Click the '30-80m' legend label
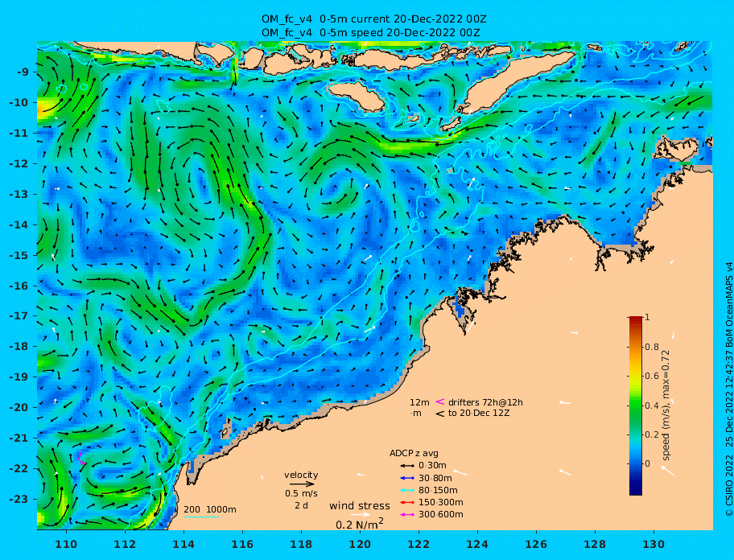Screen dimensions: 734x560 point(435,478)
